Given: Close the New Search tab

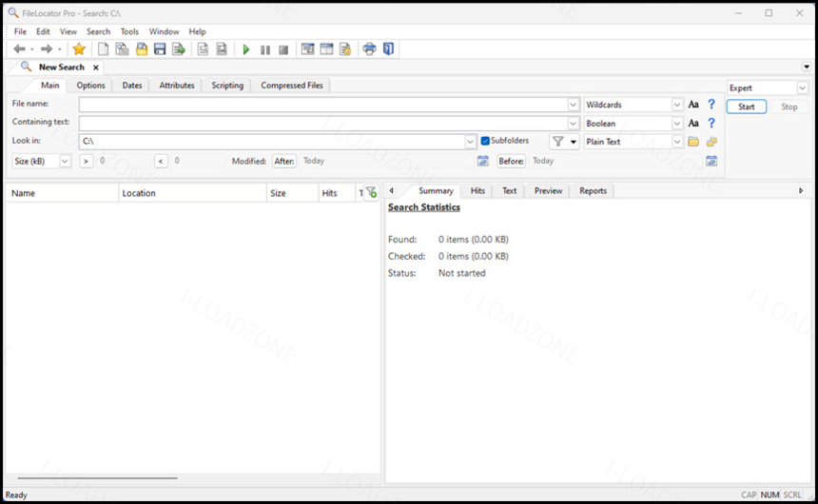Looking at the screenshot, I should [x=96, y=68].
